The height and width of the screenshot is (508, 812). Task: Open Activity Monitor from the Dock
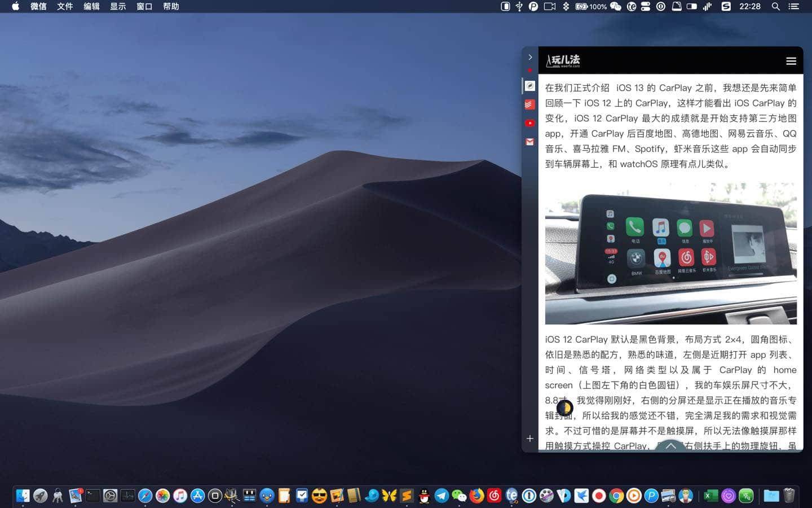[x=127, y=496]
